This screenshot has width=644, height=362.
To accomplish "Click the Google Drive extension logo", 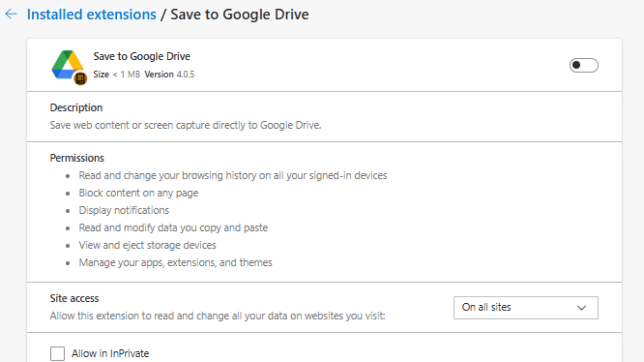I will 67,64.
